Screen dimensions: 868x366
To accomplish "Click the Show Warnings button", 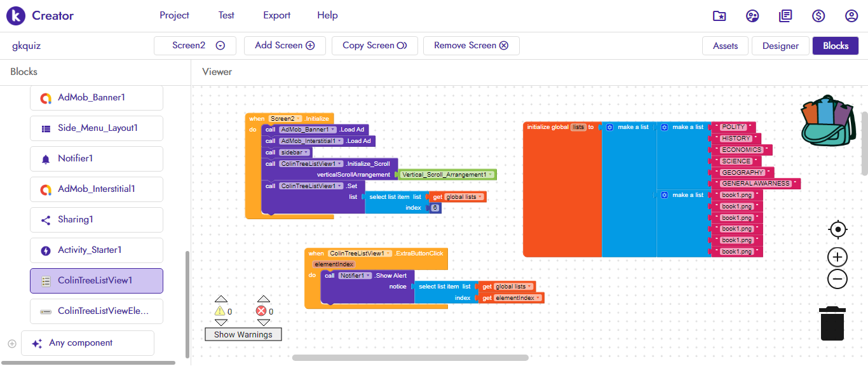I will tap(243, 335).
